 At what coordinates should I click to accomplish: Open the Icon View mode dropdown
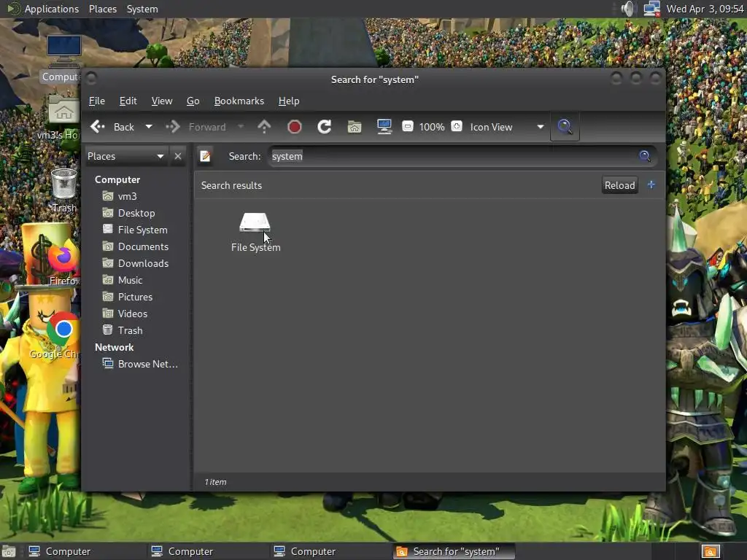click(x=506, y=127)
